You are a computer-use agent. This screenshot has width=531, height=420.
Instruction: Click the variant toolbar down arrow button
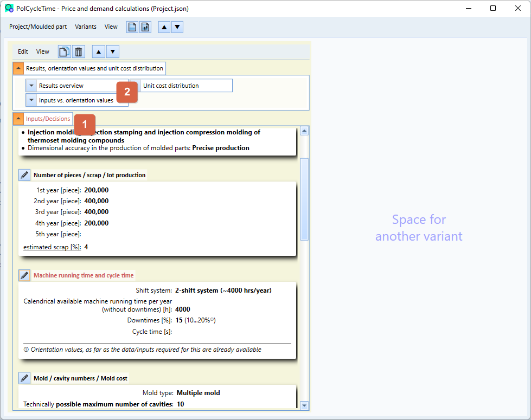pos(113,52)
